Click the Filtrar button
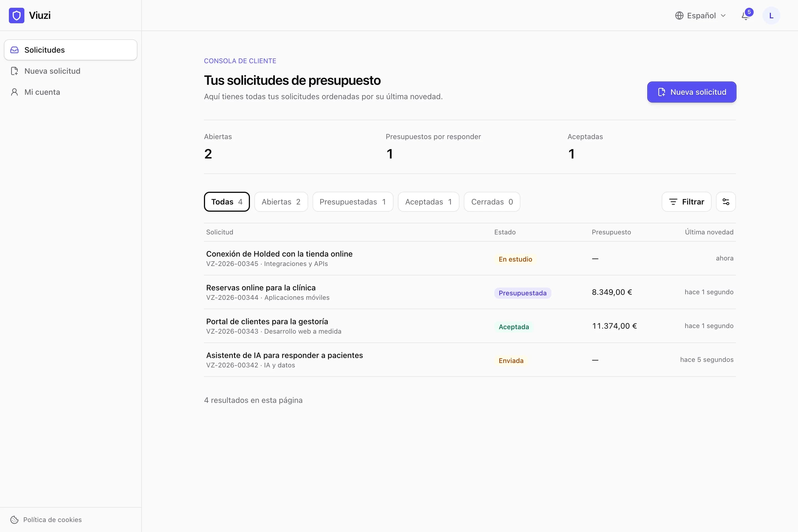The image size is (798, 532). (x=686, y=202)
